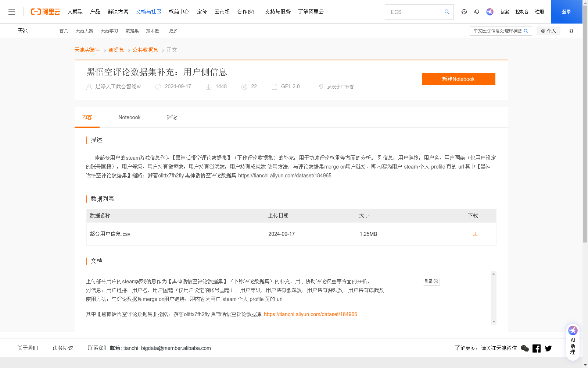The width and height of the screenshot is (588, 368).
Task: Open the 解决方案 menu
Action: (x=118, y=12)
